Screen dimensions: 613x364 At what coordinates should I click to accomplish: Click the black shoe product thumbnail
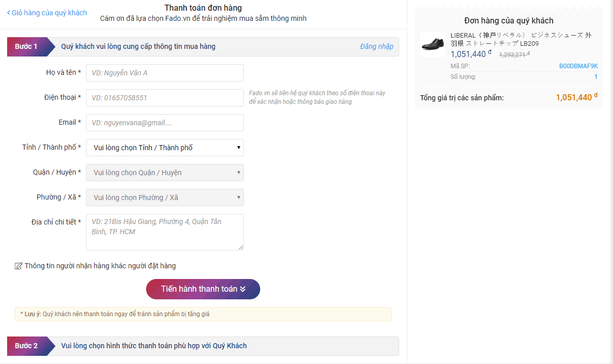[433, 44]
